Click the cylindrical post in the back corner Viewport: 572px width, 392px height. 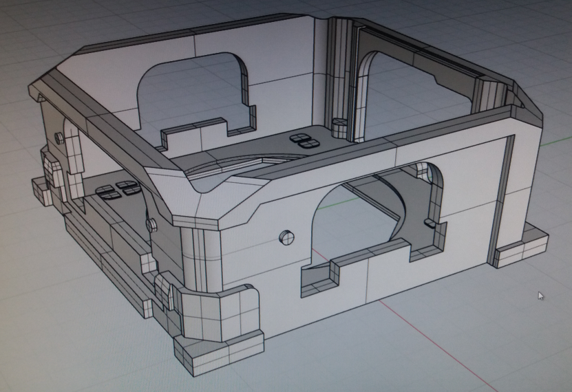[x=340, y=127]
